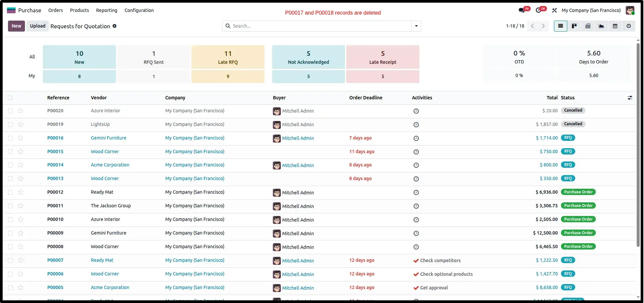Open the Reporting menu
The width and height of the screenshot is (644, 303).
107,10
